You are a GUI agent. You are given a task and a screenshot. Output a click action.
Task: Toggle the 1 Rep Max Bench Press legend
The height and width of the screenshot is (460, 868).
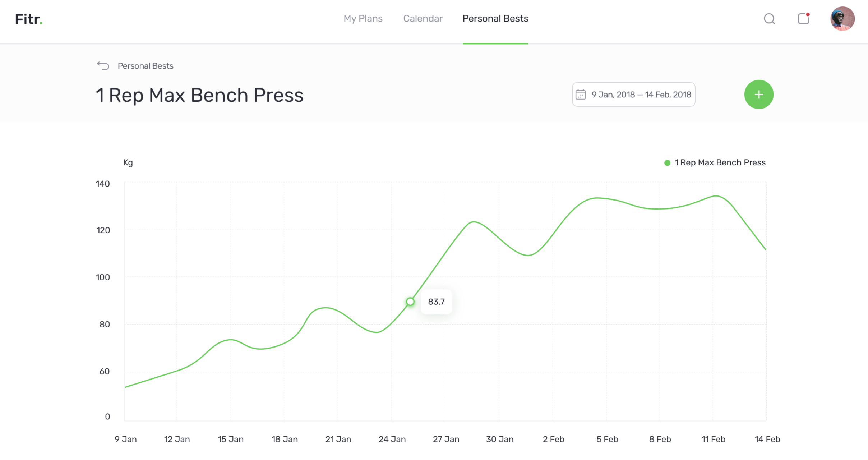click(x=720, y=163)
